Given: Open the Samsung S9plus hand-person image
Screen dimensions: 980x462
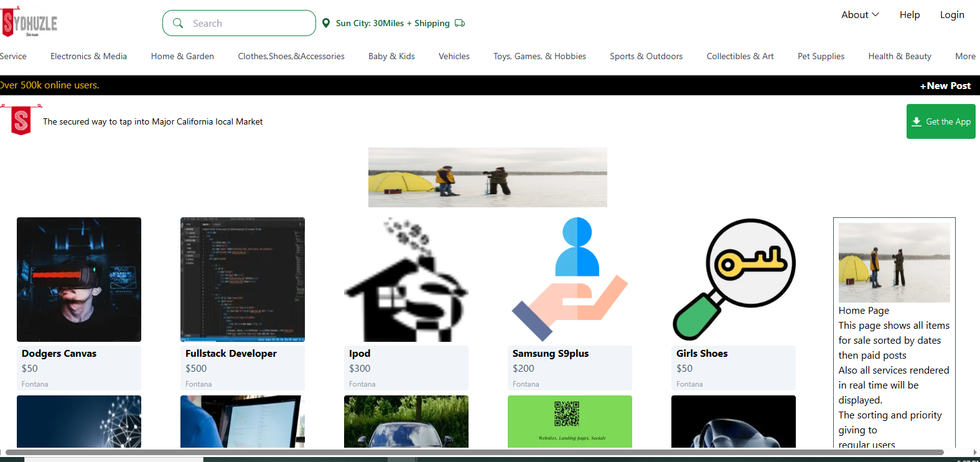Looking at the screenshot, I should point(570,280).
